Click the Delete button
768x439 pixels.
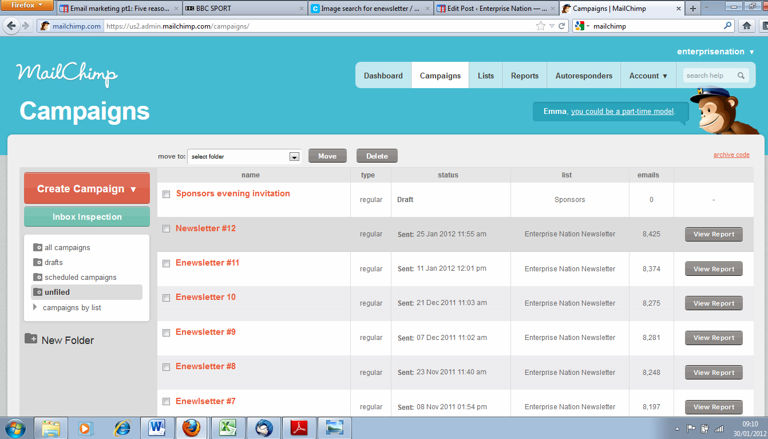click(x=377, y=156)
